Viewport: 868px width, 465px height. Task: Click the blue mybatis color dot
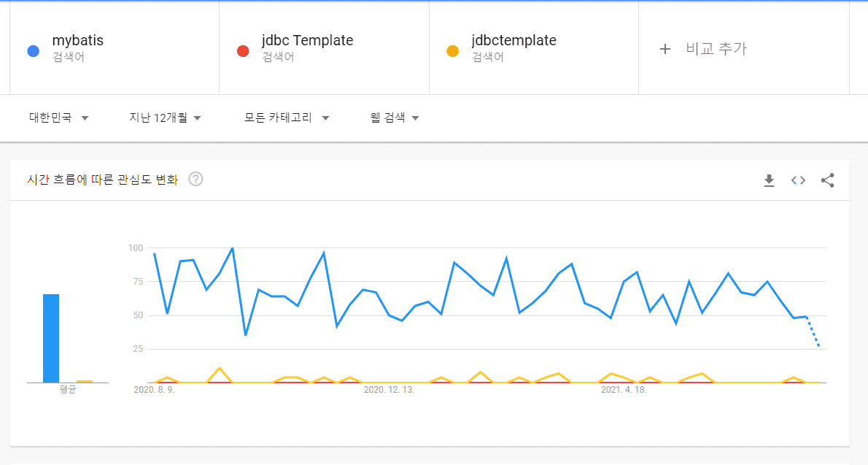tap(33, 51)
